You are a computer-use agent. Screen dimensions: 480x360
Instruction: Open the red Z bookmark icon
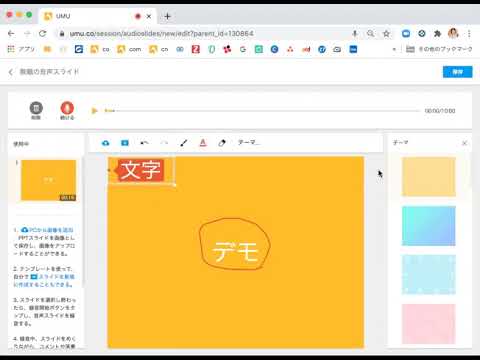tap(196, 49)
